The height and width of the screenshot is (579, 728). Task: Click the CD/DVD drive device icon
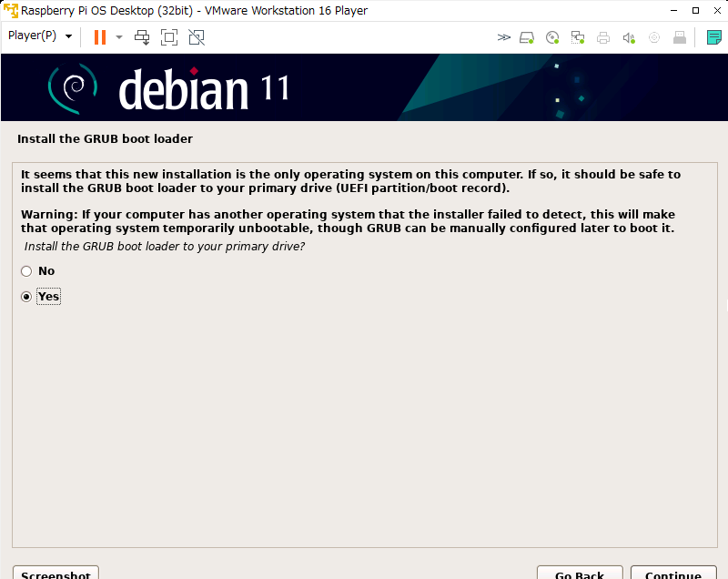pos(552,37)
